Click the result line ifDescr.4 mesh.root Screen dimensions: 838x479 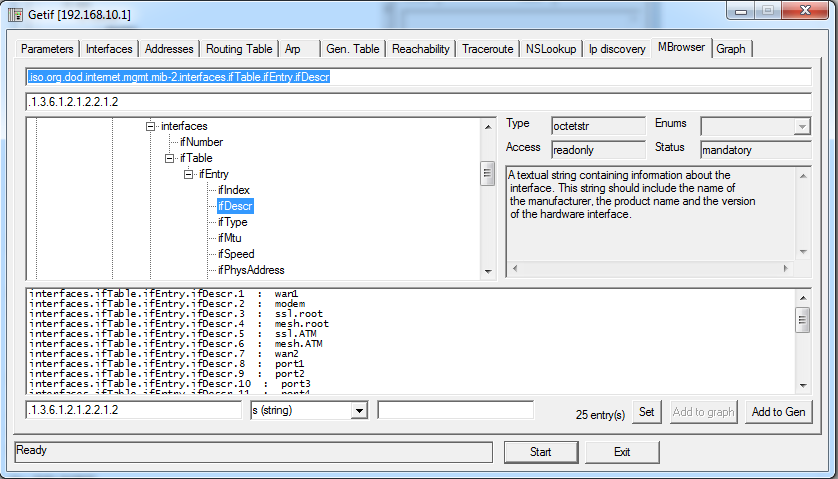pos(179,324)
